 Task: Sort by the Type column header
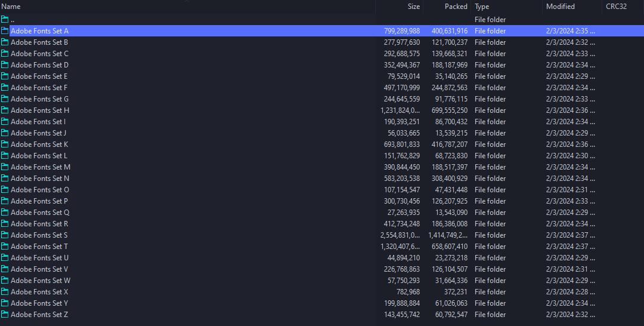pos(482,7)
